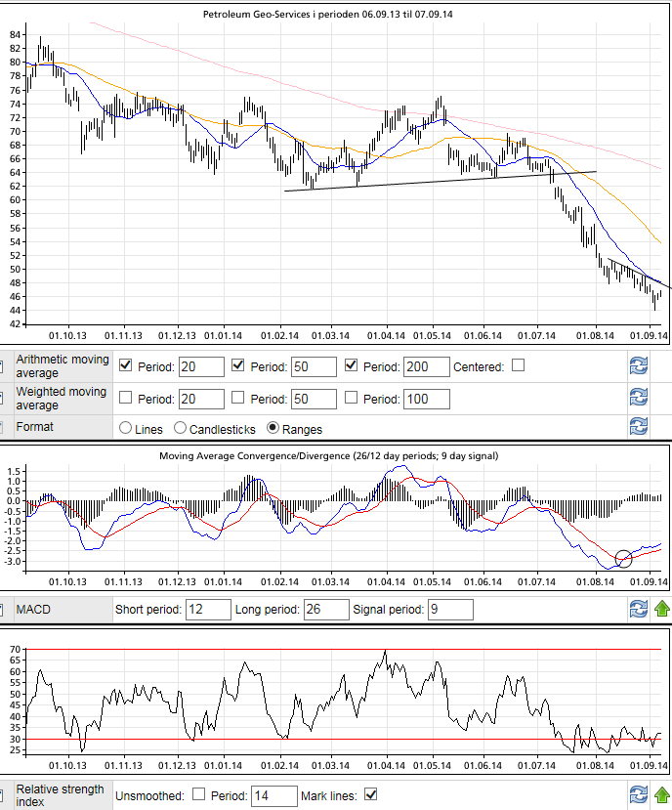This screenshot has height=810, width=672.
Task: Refresh the Relative strength index panel
Action: [638, 795]
